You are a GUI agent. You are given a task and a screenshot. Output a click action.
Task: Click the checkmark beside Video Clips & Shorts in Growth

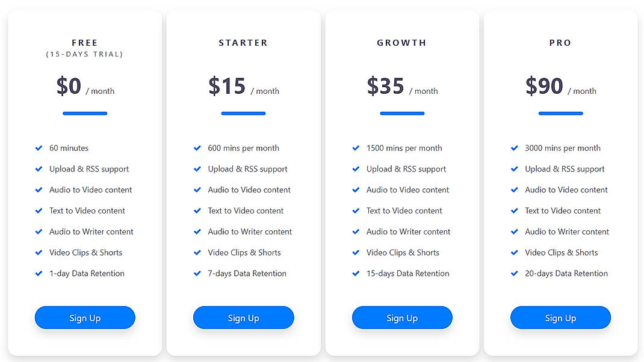355,253
